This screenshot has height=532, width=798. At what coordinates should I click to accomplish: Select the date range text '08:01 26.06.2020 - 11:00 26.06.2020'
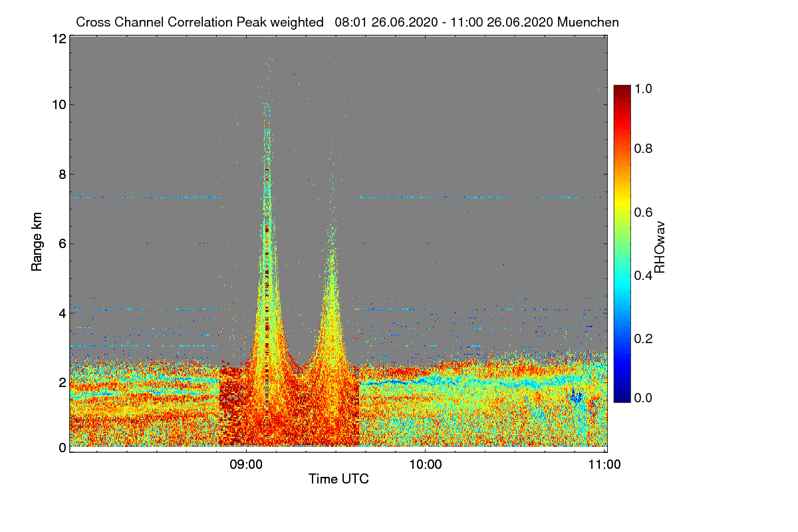445,22
